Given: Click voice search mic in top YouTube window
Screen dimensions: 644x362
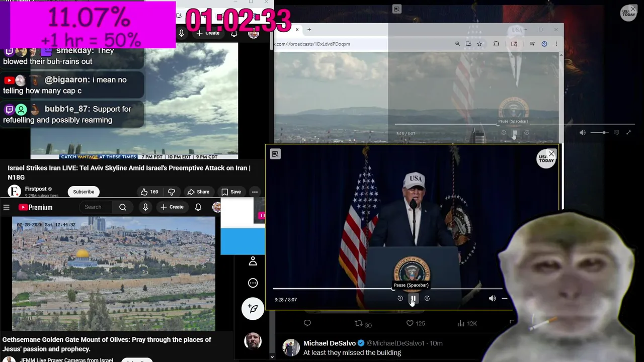Looking at the screenshot, I should [182, 33].
